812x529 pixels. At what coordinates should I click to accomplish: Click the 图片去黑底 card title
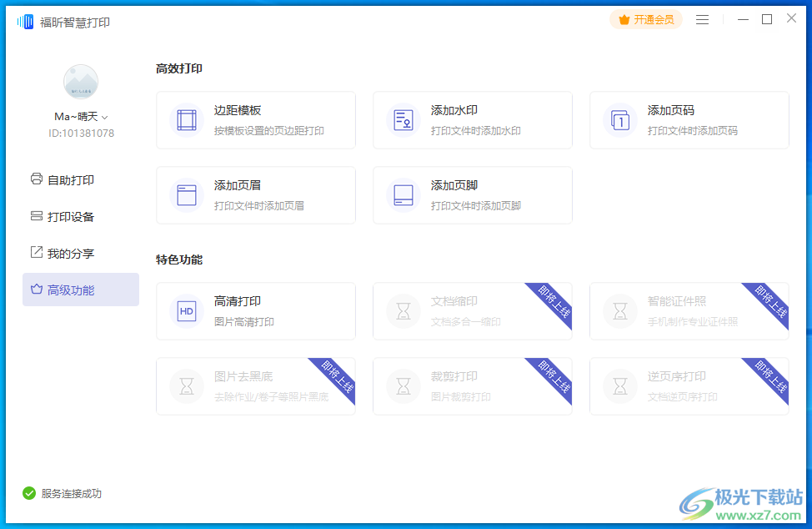(x=243, y=376)
